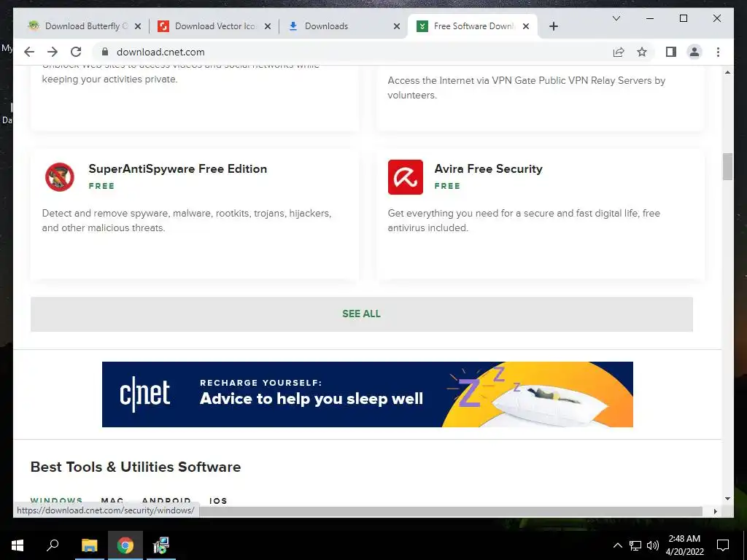Switch to Download Vector Icons tab
This screenshot has width=747, height=560.
click(x=214, y=26)
